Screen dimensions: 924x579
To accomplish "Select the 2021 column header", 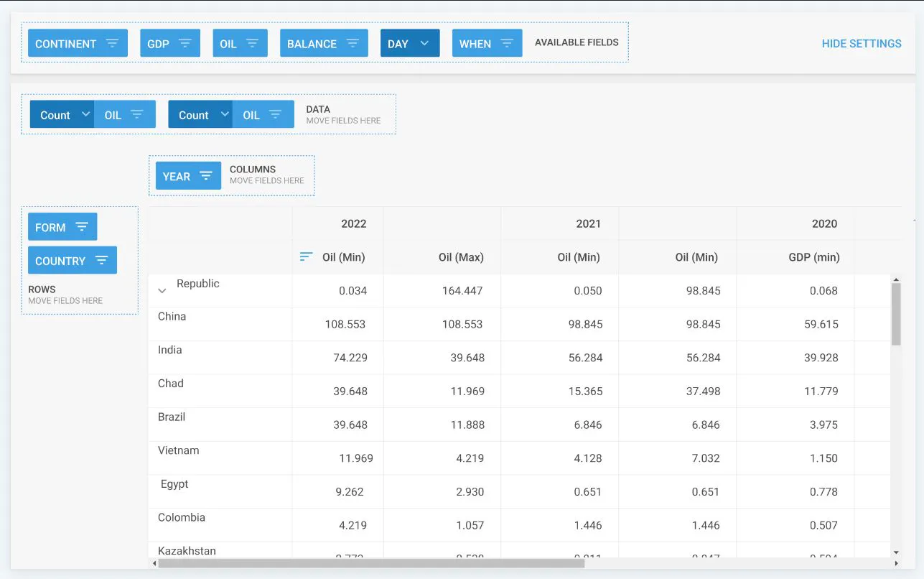I will pos(587,224).
